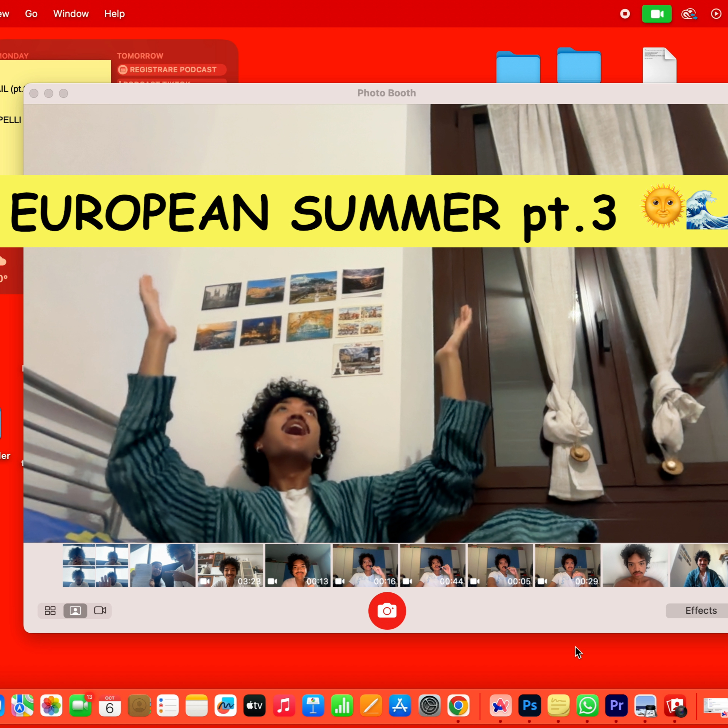Select the 00:44 video clip thumbnail

click(433, 565)
